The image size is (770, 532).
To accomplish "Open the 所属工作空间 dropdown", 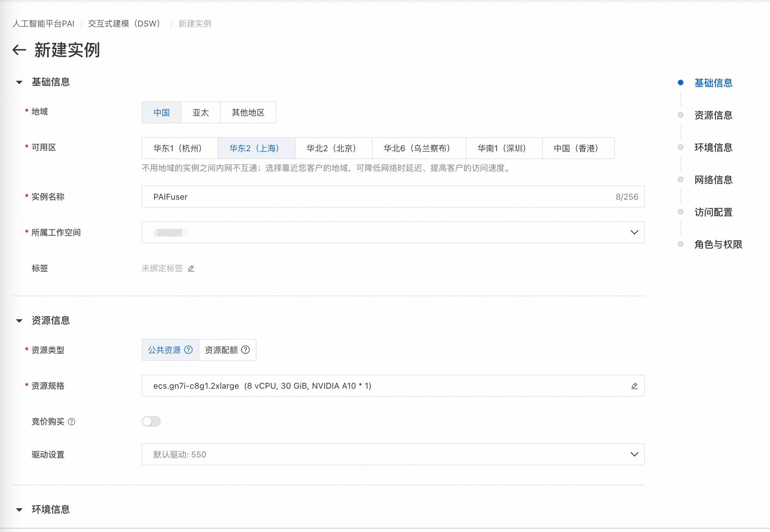I will 393,232.
